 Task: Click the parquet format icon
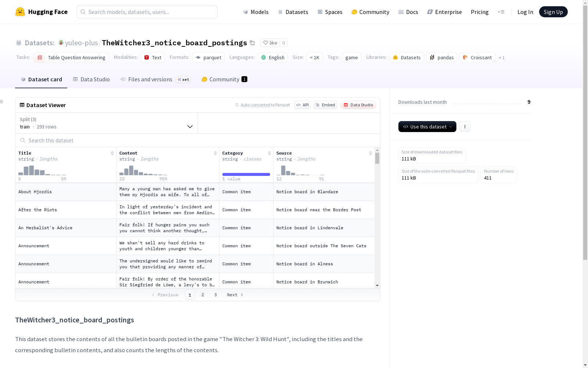click(x=198, y=57)
